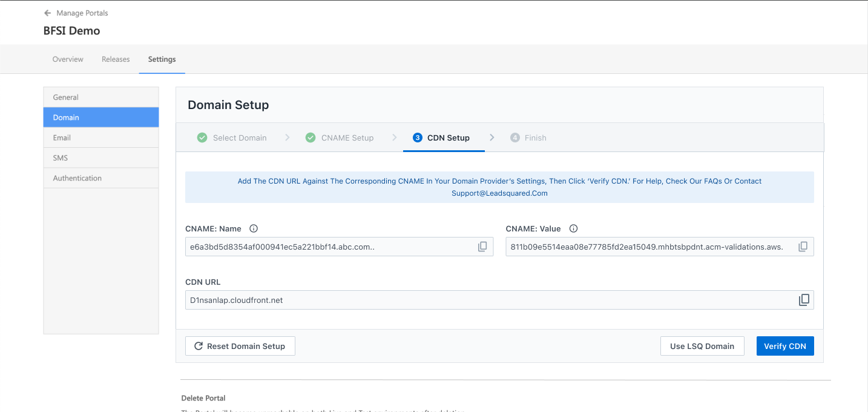Open the Releases tab
Image resolution: width=868 pixels, height=412 pixels.
[x=116, y=59]
